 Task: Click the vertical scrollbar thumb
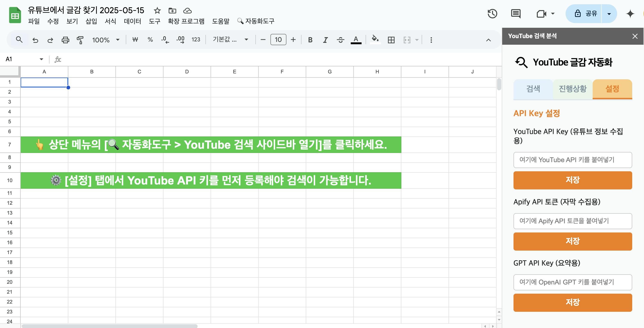tap(499, 84)
